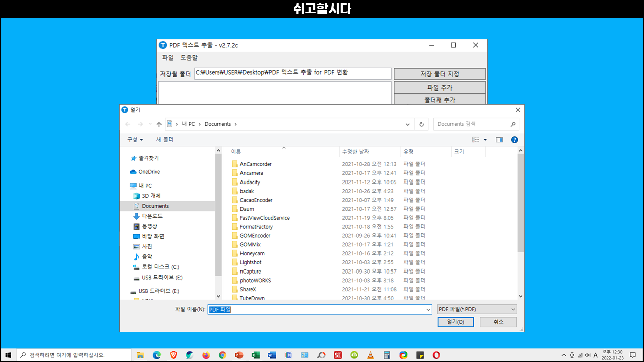
Task: Click 저장 폴더 지정 in PDF window
Action: (x=440, y=74)
